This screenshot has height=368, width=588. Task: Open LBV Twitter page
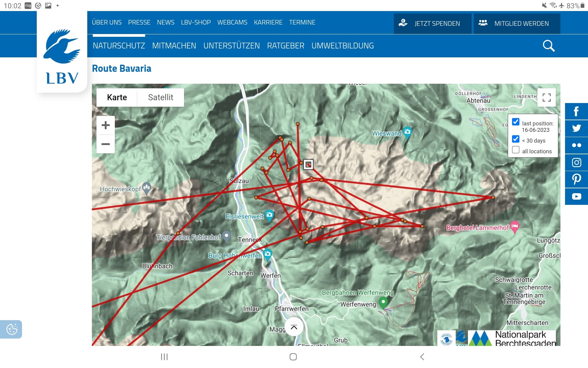tap(576, 128)
